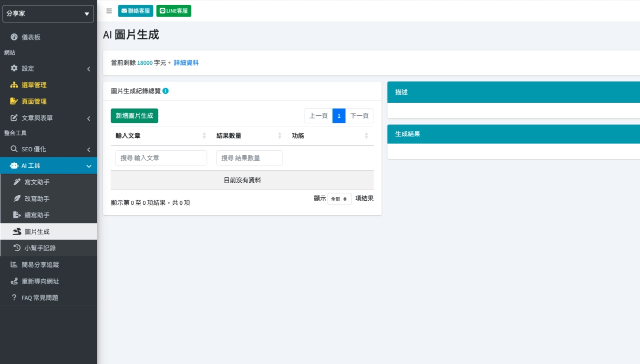Open 小幫手記錄 in the sidebar
This screenshot has height=364, width=640.
(48, 248)
